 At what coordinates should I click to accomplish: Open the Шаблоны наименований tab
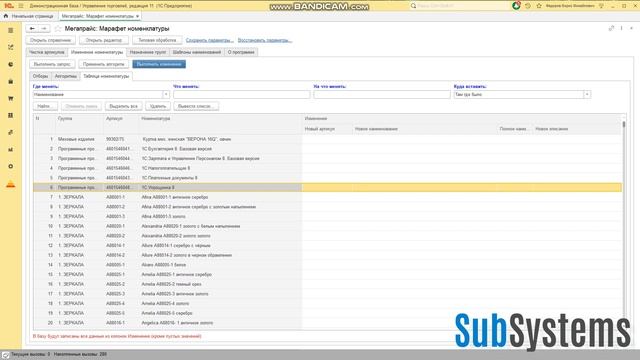click(x=197, y=52)
